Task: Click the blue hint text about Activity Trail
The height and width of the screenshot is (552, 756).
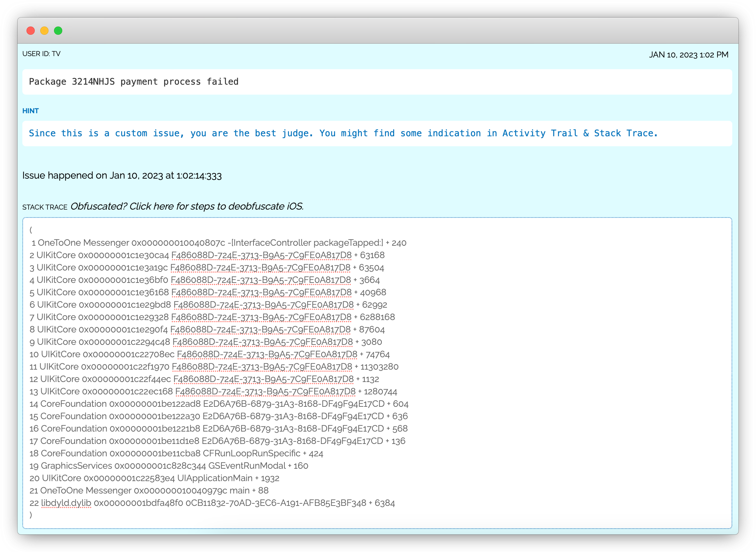Action: click(x=343, y=133)
